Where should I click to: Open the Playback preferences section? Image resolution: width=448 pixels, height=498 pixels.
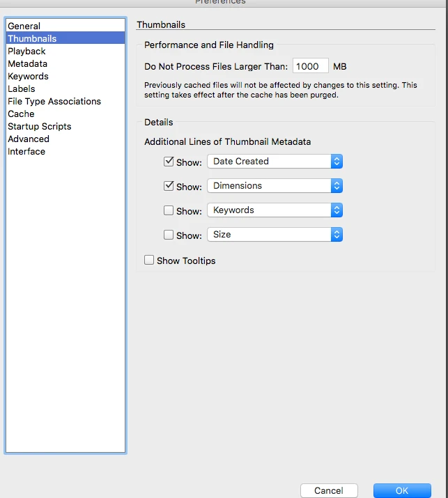[26, 52]
